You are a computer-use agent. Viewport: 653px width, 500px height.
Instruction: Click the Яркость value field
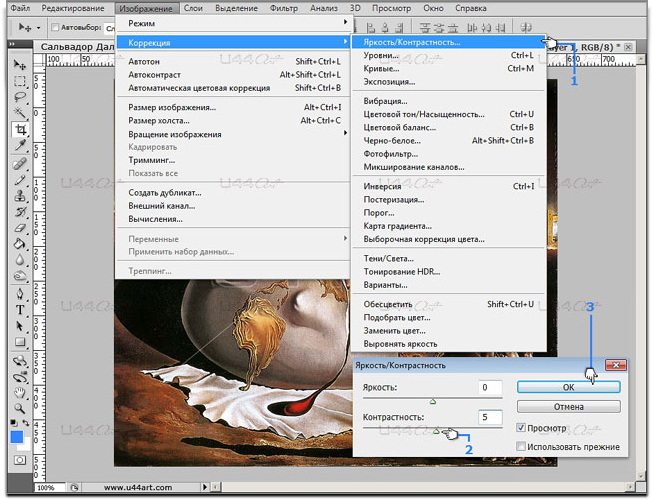[x=490, y=387]
